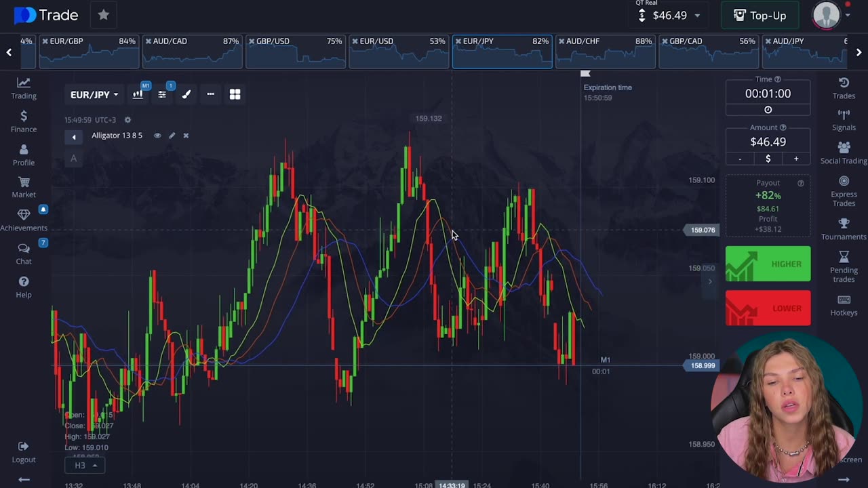The image size is (868, 488).
Task: Place a HIGHER trade
Action: pyautogui.click(x=768, y=264)
